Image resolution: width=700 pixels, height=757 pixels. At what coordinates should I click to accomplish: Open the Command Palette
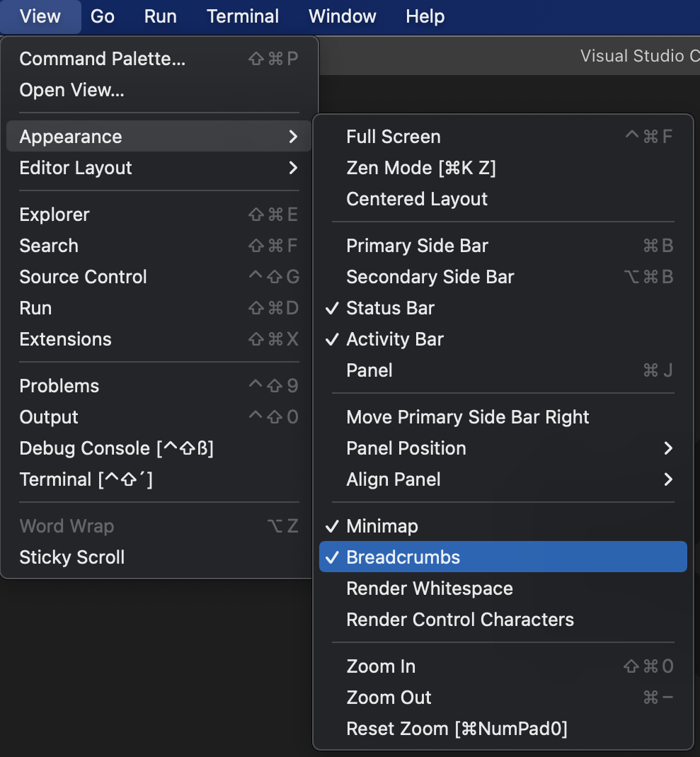[102, 59]
